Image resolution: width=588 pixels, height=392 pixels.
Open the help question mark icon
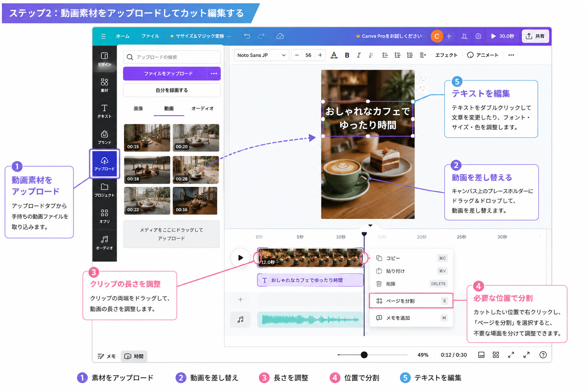coord(543,355)
